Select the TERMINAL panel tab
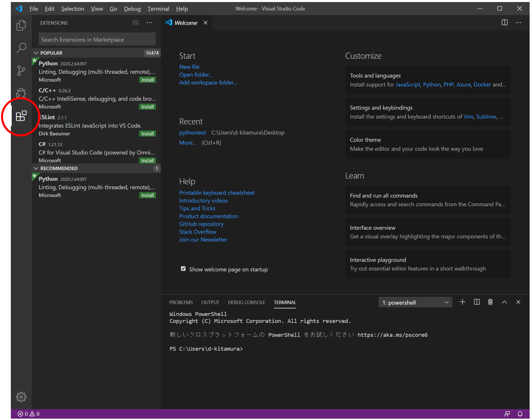This screenshot has width=531, height=420. 285,302
